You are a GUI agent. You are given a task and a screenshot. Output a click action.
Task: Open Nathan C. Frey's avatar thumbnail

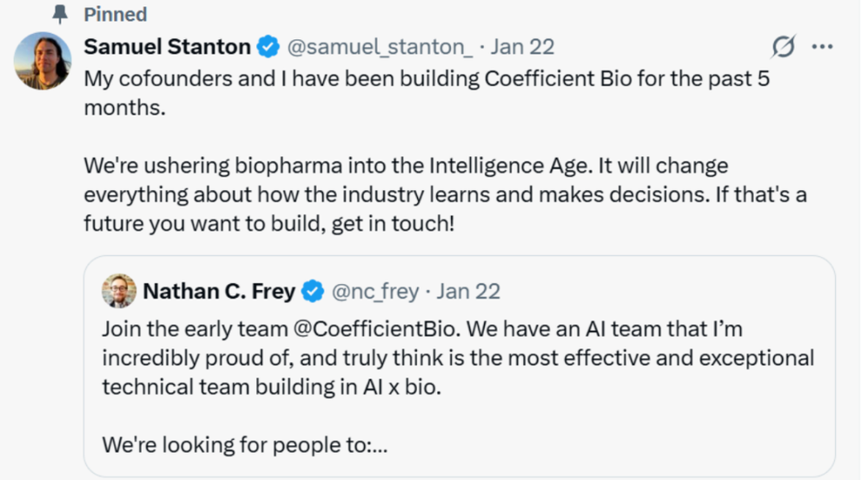pyautogui.click(x=118, y=290)
